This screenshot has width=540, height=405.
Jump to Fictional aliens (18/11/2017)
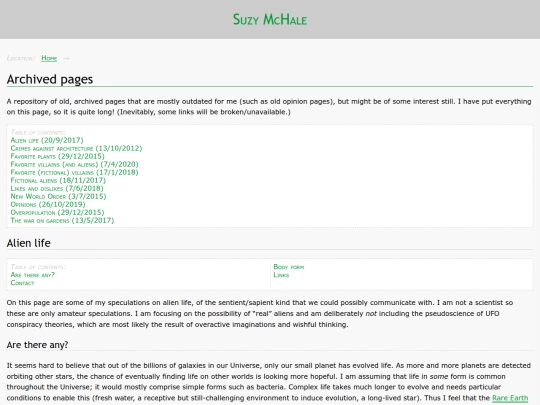58,180
